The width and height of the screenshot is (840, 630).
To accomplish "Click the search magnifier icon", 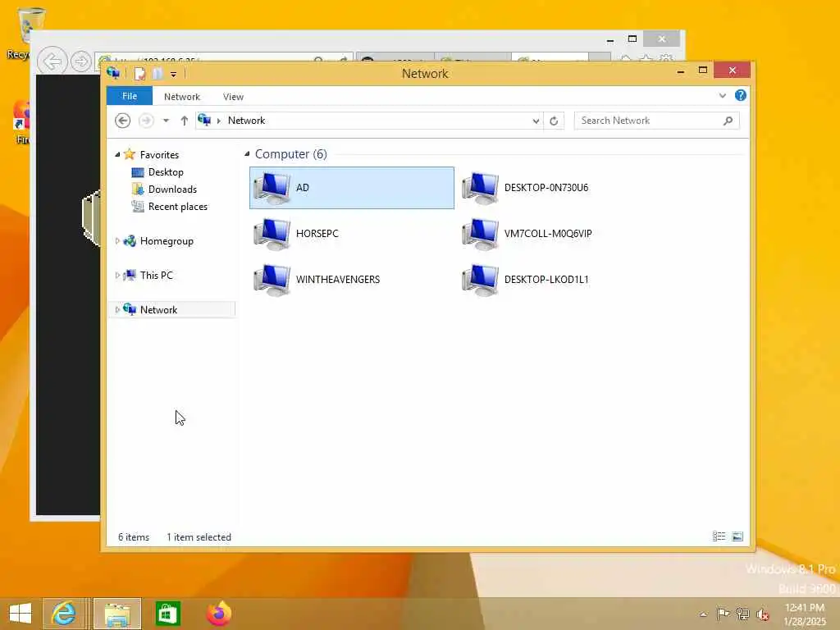I will pyautogui.click(x=728, y=121).
